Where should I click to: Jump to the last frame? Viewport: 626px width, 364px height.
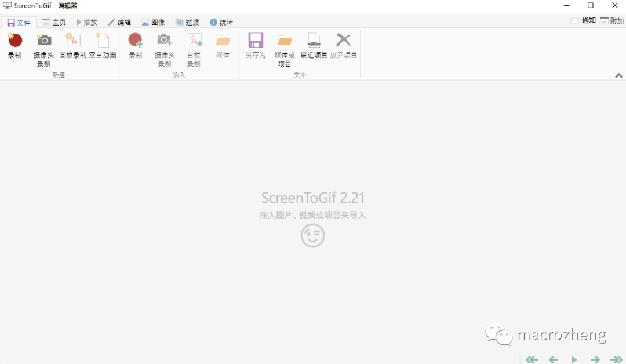(616, 359)
